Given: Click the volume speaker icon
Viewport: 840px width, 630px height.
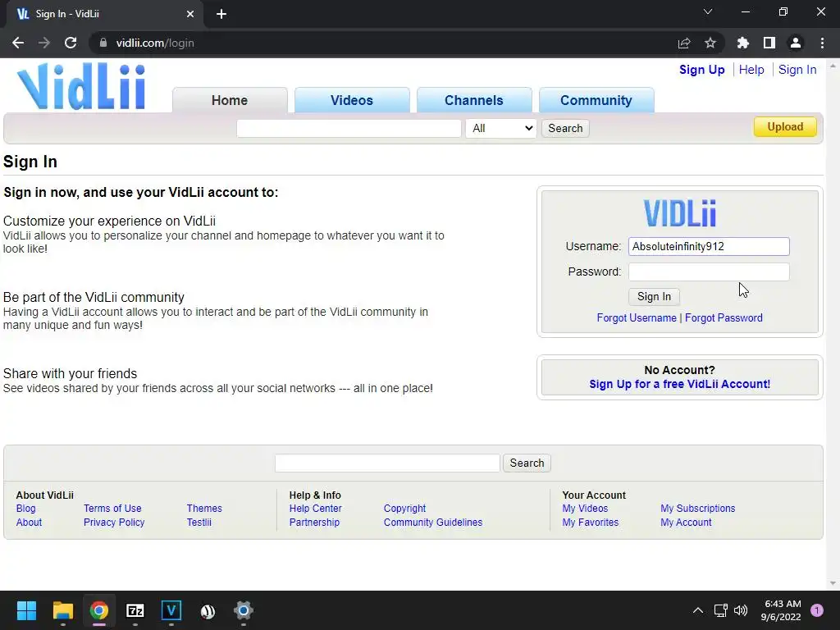Looking at the screenshot, I should pyautogui.click(x=741, y=610).
